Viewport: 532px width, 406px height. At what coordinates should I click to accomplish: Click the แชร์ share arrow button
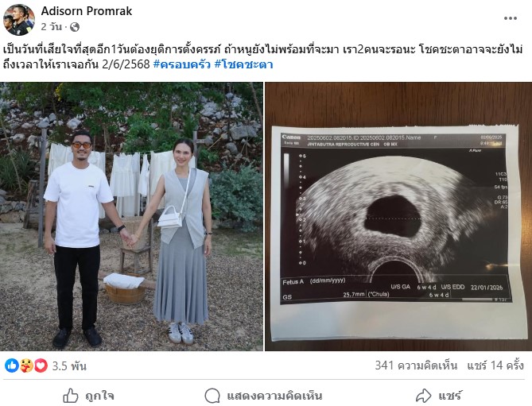[439, 396]
